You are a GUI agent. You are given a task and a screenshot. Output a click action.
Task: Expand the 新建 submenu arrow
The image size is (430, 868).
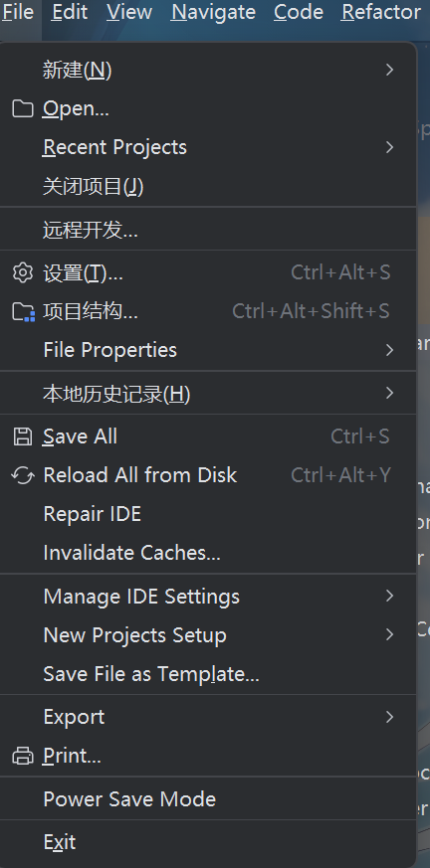pos(389,70)
